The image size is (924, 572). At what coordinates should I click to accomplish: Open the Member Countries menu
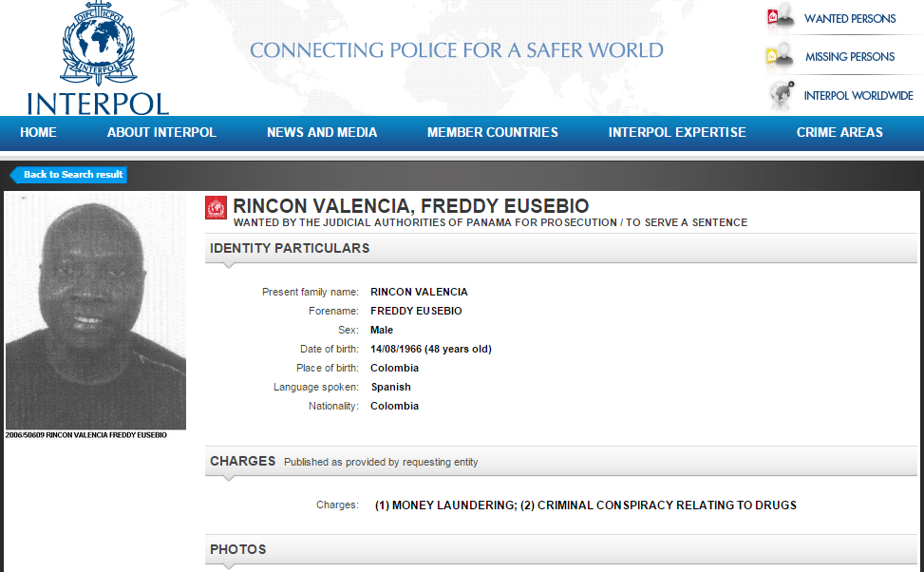click(492, 132)
